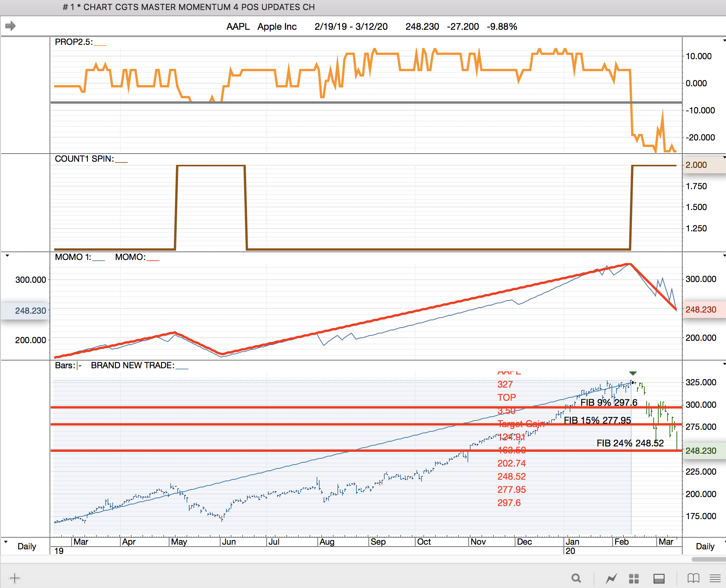Click the 'FIB 9% 297.6' annotation
Image resolution: width=726 pixels, height=588 pixels.
click(x=609, y=402)
